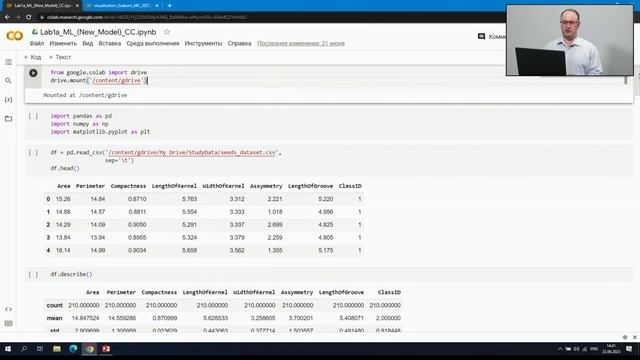Star the notebook with the star icon
Viewport: 640px width, 360px height.
tap(167, 32)
